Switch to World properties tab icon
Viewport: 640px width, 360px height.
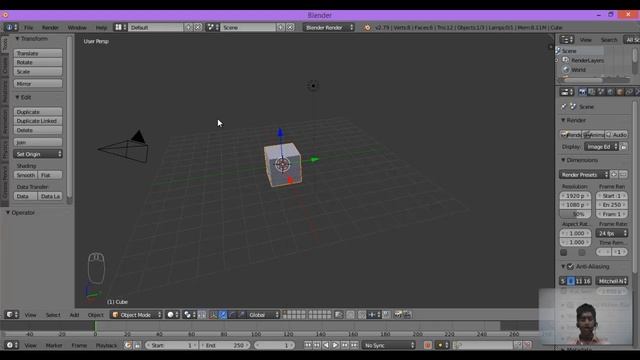(611, 92)
